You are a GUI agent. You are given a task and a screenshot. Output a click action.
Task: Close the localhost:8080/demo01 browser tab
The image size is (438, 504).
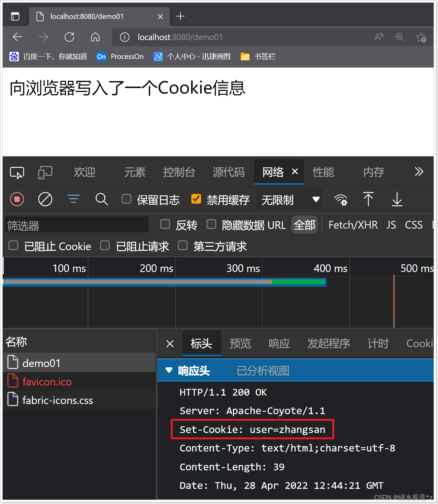(x=161, y=16)
